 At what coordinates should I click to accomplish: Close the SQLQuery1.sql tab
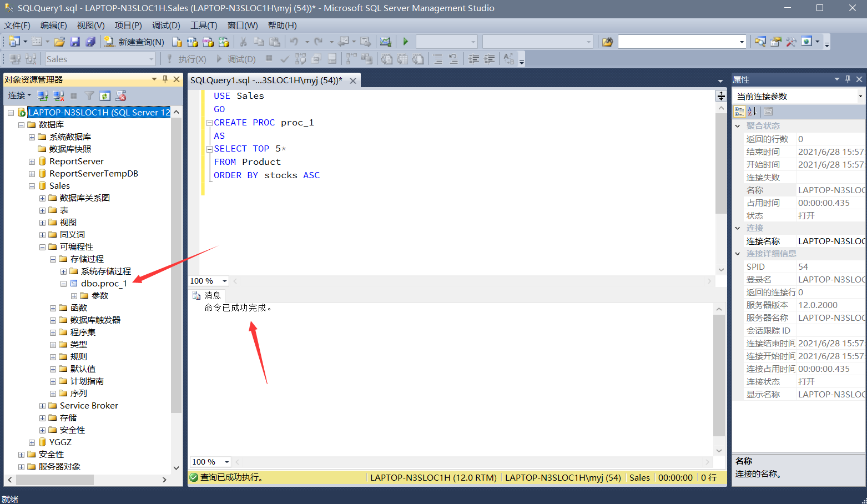[x=353, y=80]
